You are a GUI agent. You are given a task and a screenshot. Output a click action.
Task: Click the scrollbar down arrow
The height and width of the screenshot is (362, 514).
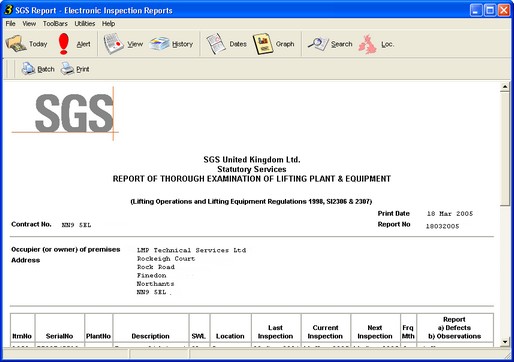505,342
